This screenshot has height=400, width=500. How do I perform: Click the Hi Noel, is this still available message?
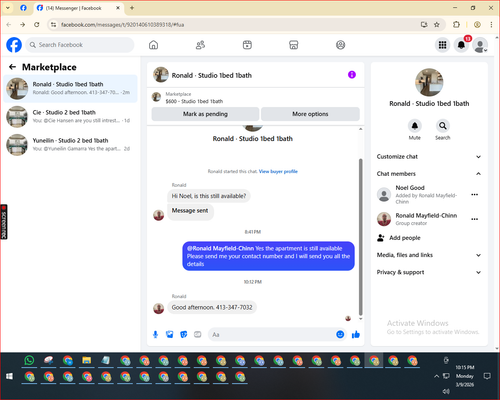click(x=209, y=196)
